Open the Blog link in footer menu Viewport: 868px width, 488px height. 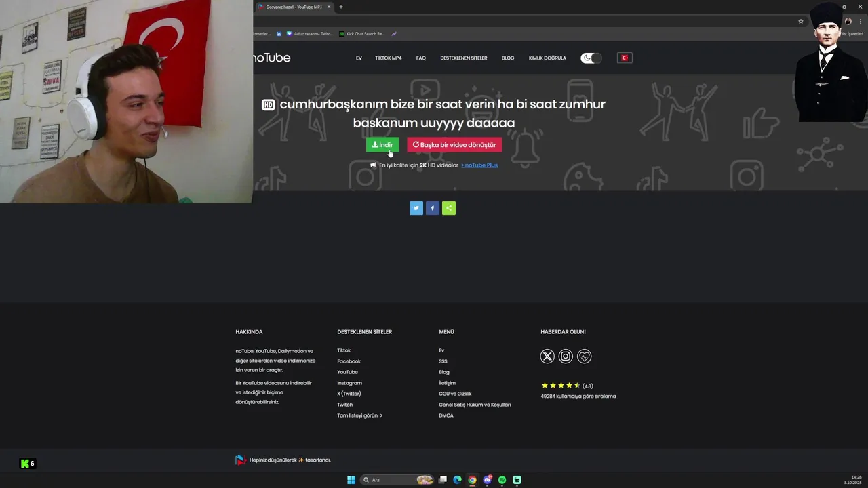(444, 372)
